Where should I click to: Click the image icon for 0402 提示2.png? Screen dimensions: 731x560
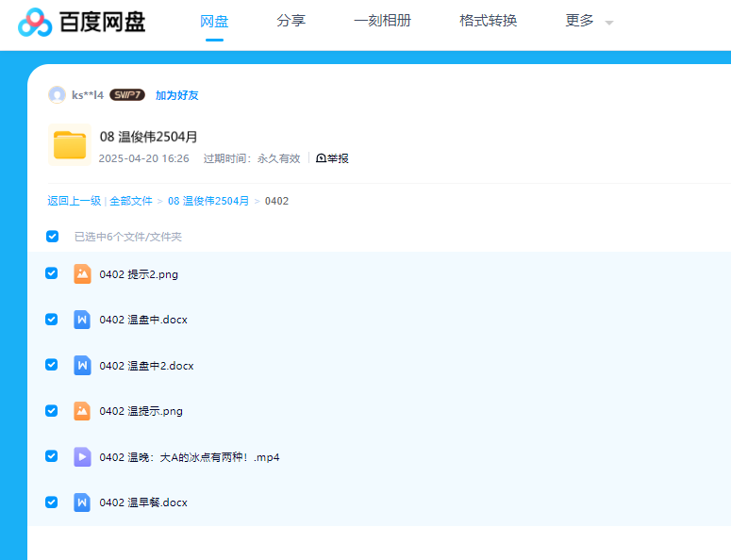82,274
